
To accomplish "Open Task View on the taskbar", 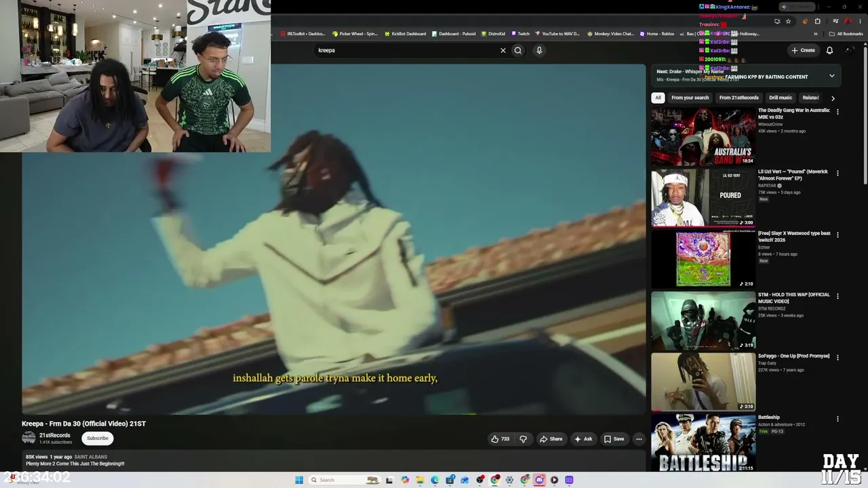I will point(389,480).
